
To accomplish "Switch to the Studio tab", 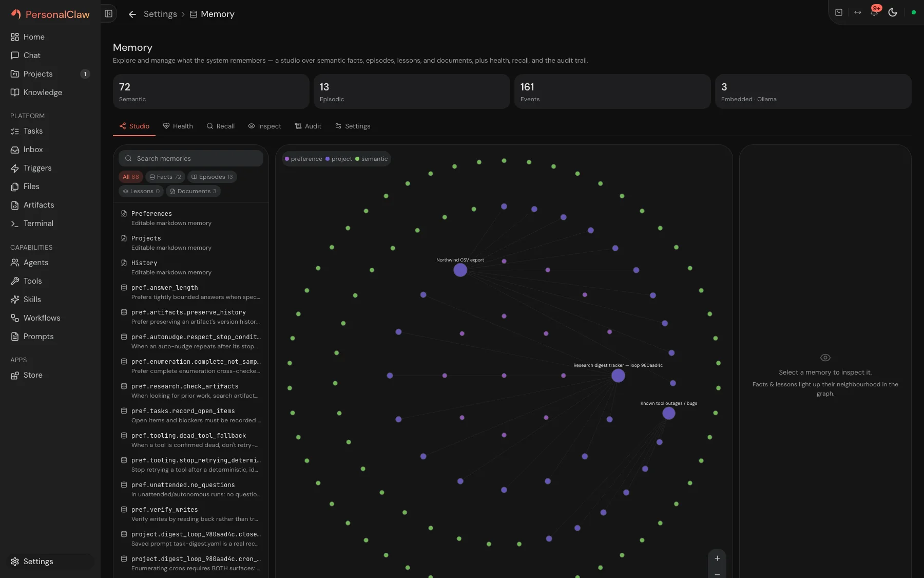I will click(134, 126).
